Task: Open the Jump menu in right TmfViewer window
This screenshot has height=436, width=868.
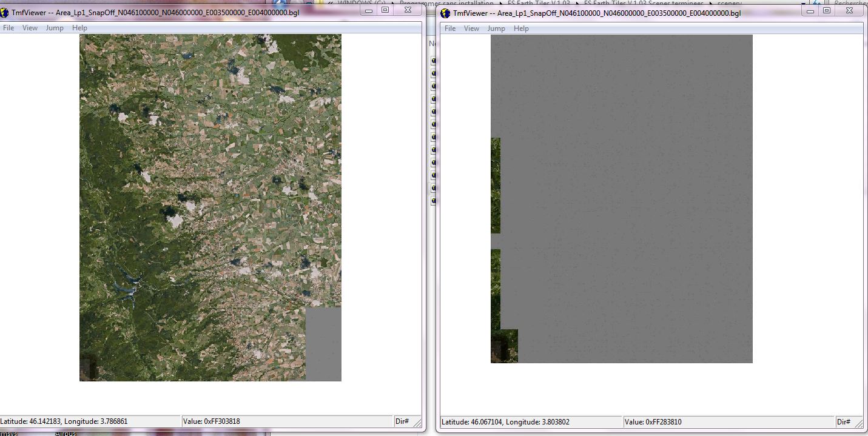Action: 496,29
